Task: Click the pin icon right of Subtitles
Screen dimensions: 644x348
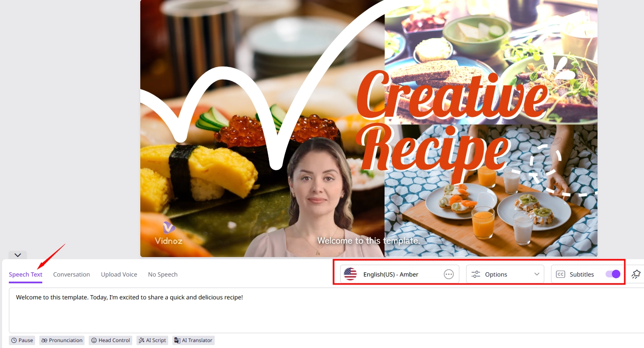Action: [636, 274]
